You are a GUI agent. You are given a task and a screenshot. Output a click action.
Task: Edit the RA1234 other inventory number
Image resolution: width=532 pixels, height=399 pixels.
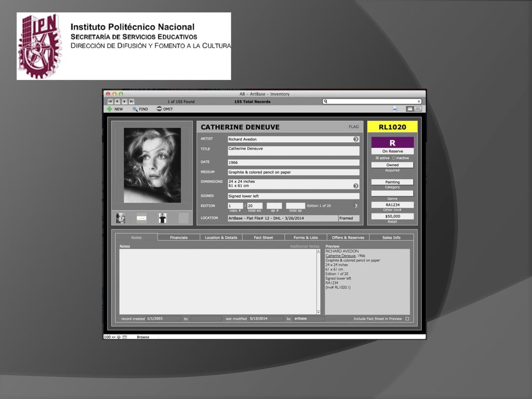tap(393, 205)
